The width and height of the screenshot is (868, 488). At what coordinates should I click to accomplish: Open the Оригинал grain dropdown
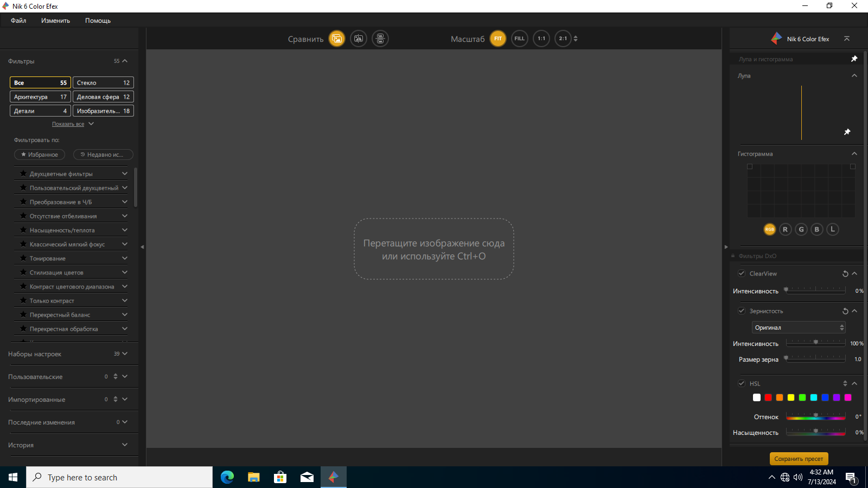pyautogui.click(x=799, y=328)
